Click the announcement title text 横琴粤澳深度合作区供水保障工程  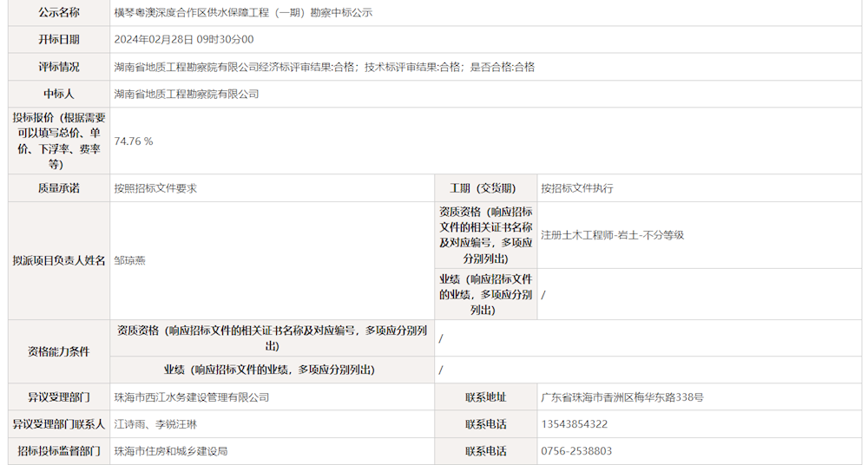[x=243, y=13]
